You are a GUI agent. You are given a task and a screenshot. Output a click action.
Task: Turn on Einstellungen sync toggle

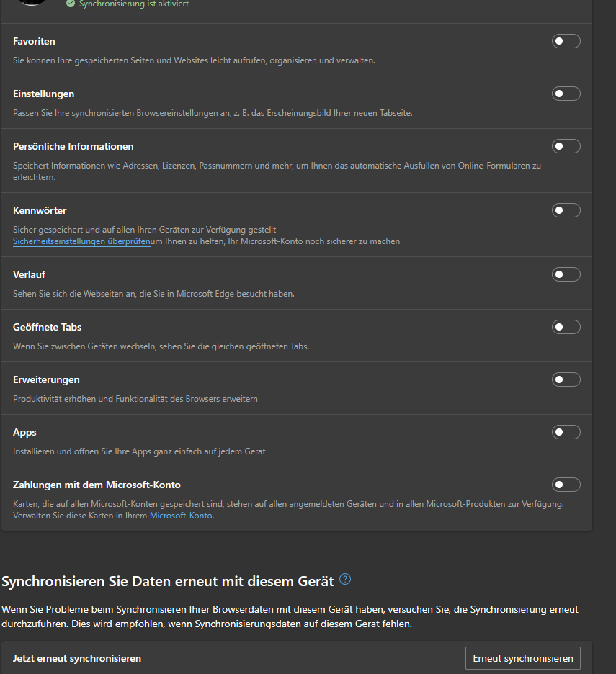point(566,94)
